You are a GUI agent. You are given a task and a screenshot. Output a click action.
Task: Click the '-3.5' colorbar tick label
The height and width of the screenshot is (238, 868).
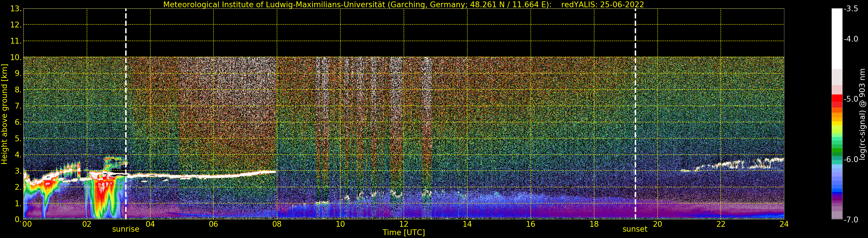[x=851, y=9]
